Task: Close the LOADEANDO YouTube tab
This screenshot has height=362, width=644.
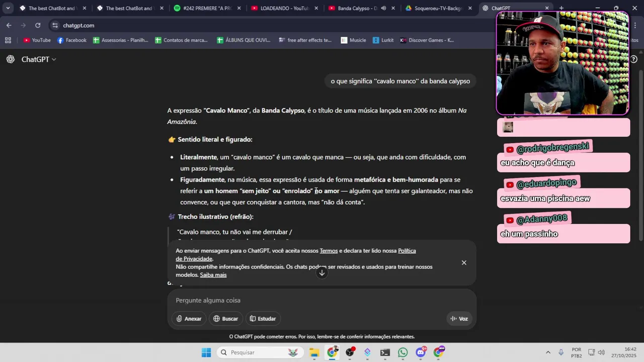Action: coord(316,8)
